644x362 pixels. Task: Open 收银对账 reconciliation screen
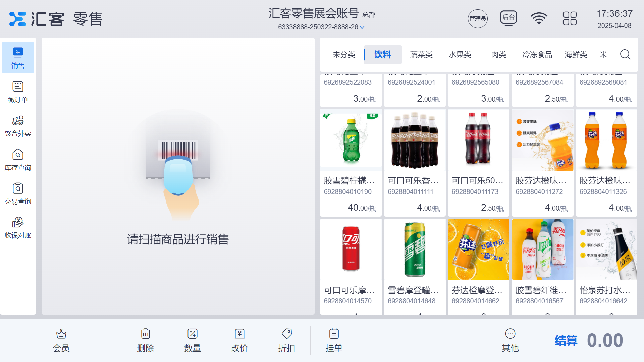[x=18, y=227]
